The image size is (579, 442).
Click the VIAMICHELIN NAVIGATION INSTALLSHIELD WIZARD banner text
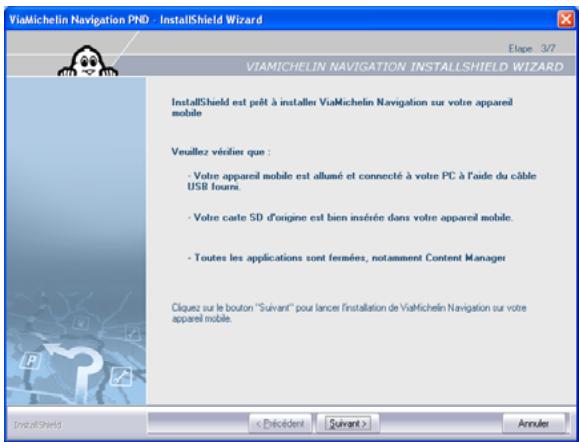tap(404, 67)
